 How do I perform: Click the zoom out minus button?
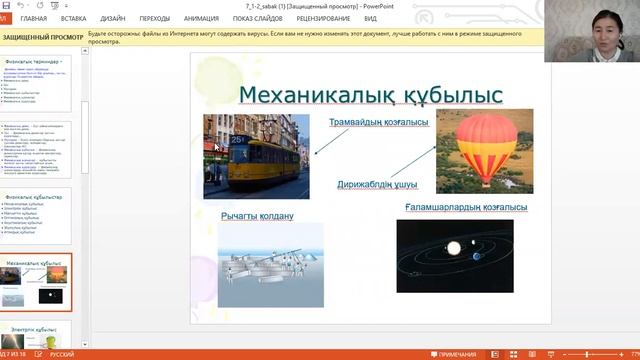(564, 355)
